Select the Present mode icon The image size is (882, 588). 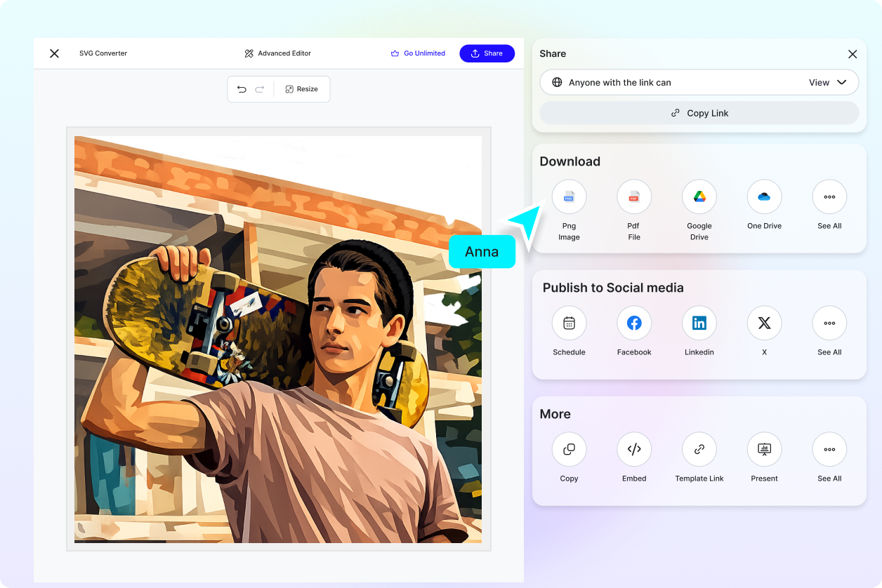tap(764, 449)
